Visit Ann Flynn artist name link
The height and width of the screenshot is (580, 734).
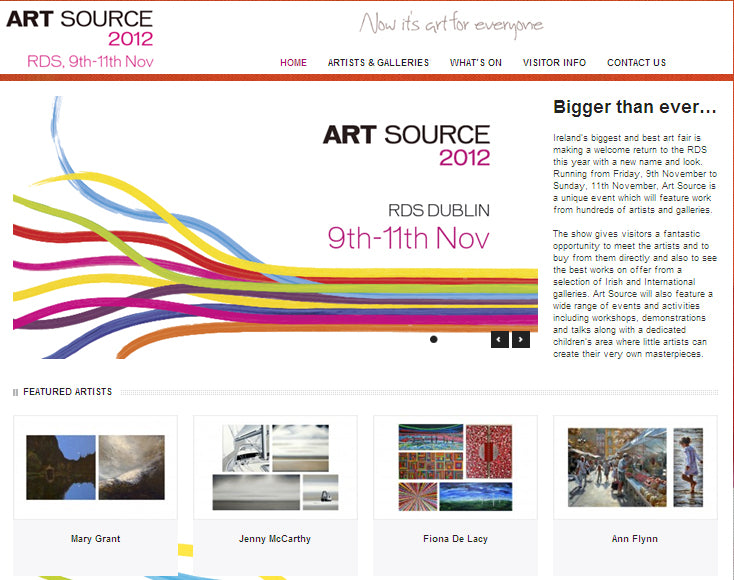click(635, 539)
